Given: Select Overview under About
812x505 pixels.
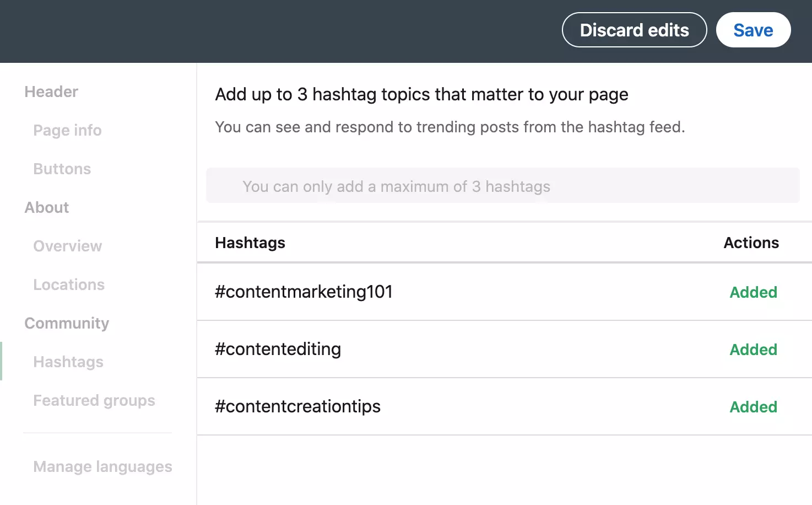Looking at the screenshot, I should pos(67,246).
